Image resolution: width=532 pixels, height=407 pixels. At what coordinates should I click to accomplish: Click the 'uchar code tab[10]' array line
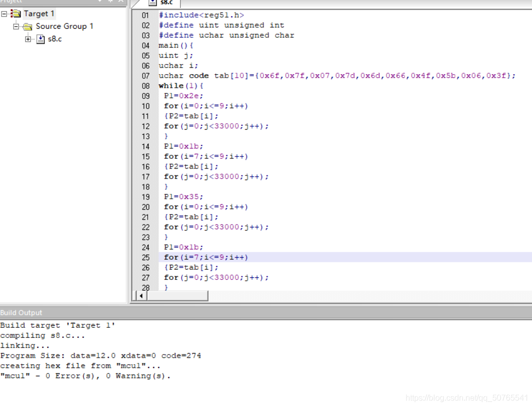[337, 76]
